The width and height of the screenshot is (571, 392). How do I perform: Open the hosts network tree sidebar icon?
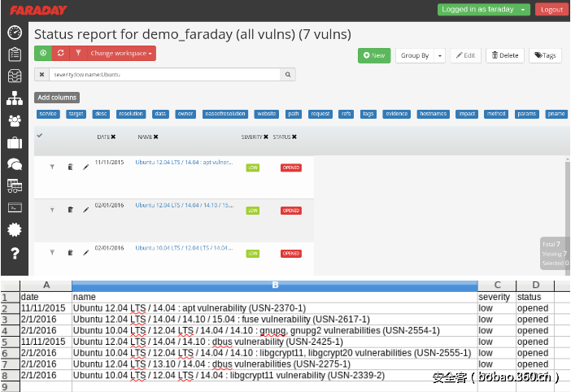coord(15,98)
